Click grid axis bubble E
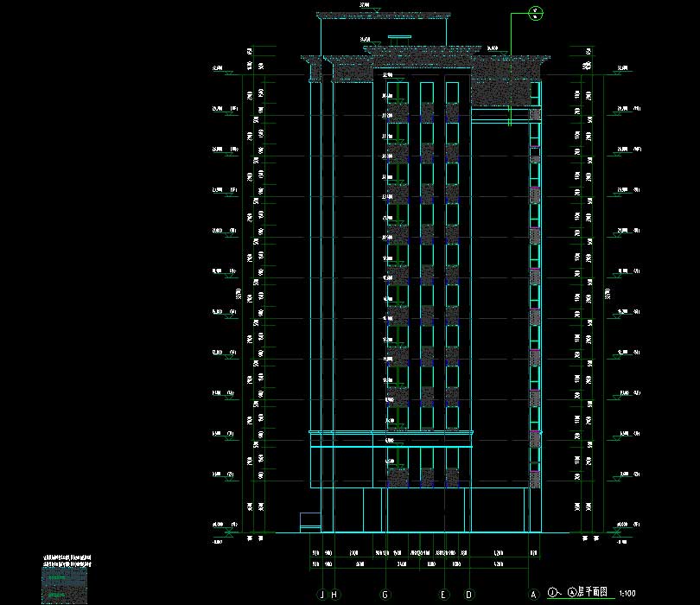Image resolution: width=700 pixels, height=605 pixels. click(x=443, y=595)
